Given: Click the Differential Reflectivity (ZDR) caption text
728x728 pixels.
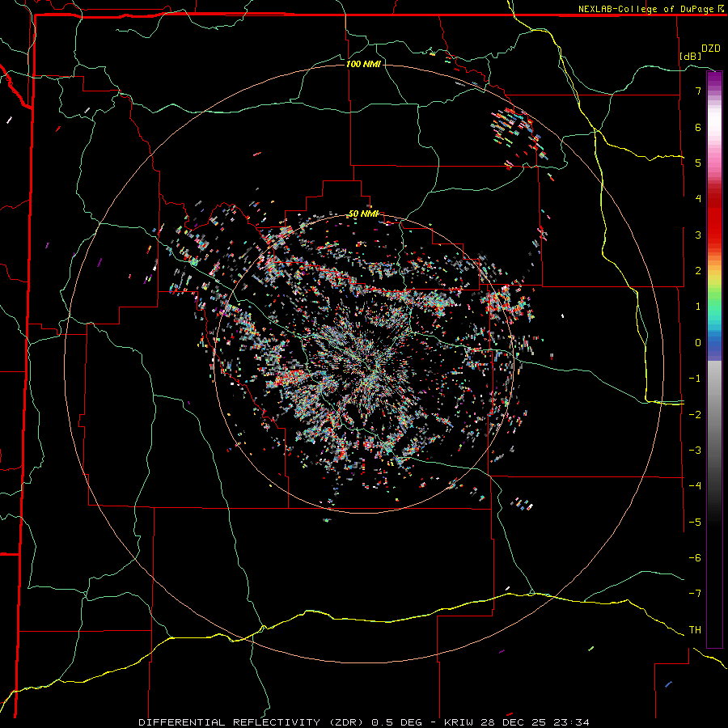Looking at the screenshot, I should 280,722.
